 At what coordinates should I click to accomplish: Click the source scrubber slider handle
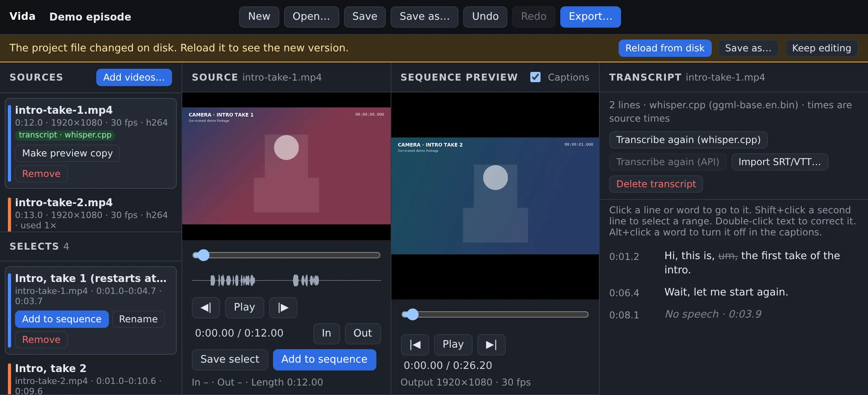[203, 255]
